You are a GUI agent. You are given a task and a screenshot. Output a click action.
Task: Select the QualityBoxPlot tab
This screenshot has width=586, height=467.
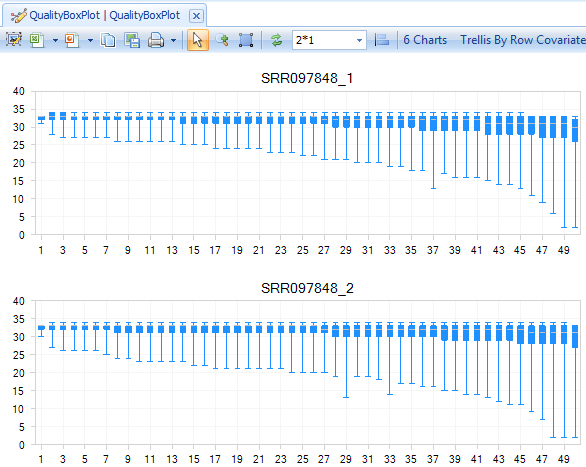pyautogui.click(x=96, y=15)
